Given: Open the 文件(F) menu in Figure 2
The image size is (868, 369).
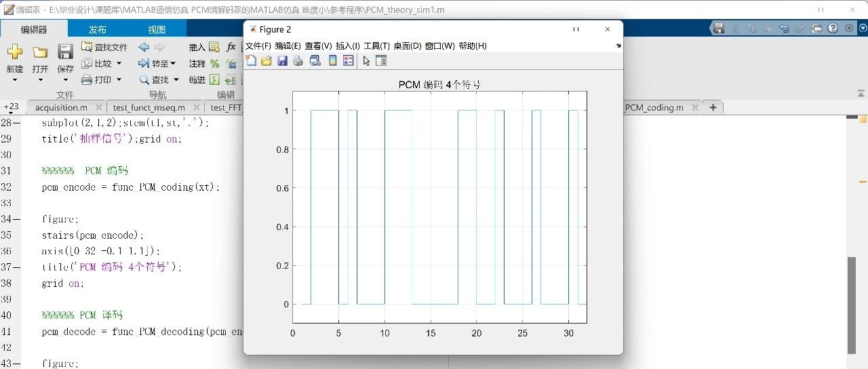Looking at the screenshot, I should point(258,45).
